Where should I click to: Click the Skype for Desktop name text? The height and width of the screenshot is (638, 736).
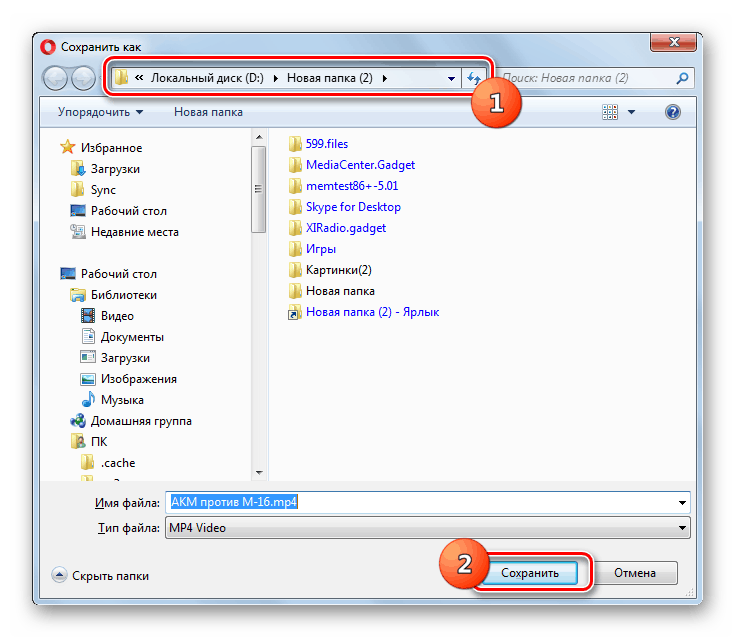click(353, 207)
